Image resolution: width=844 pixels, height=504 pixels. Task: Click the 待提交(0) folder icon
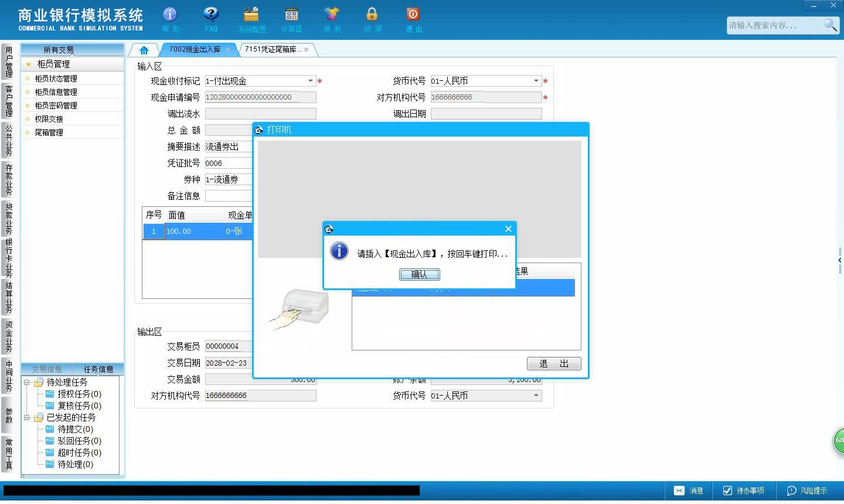click(x=50, y=429)
